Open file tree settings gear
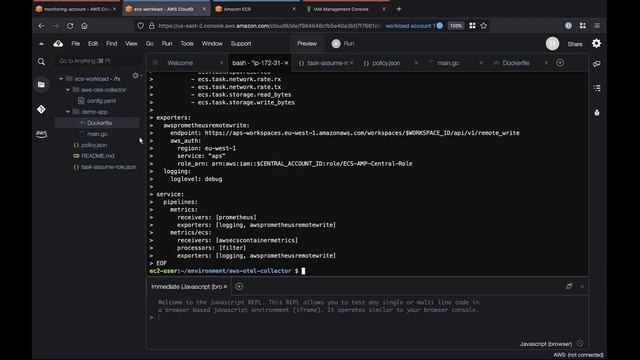The image size is (640, 360). point(136,76)
